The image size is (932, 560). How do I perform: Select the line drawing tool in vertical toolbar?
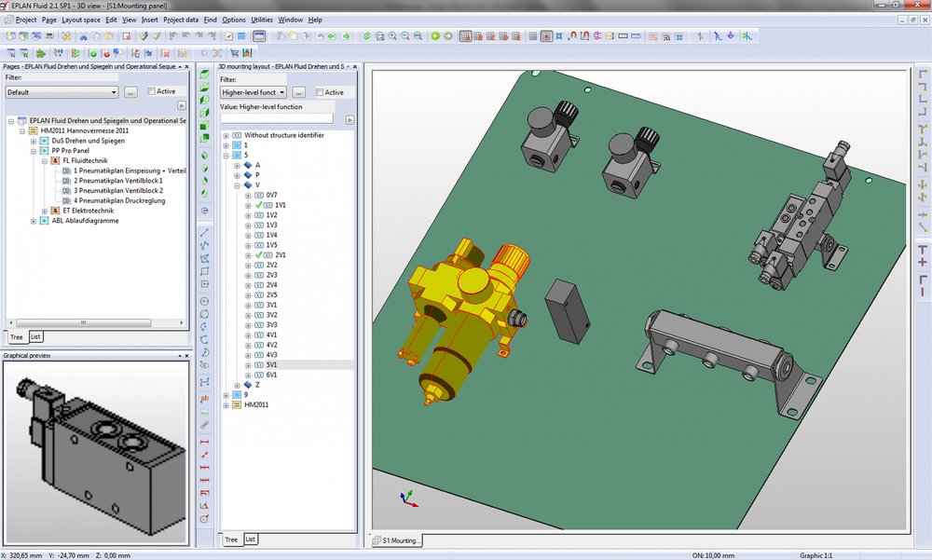pyautogui.click(x=204, y=231)
